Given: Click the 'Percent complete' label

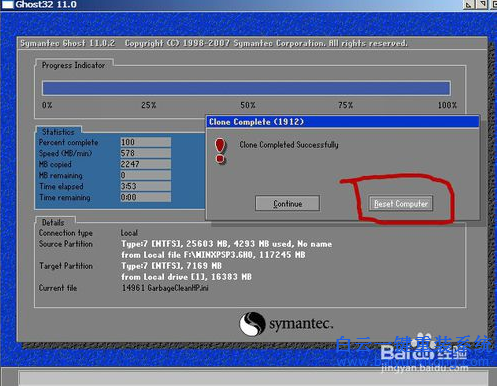Looking at the screenshot, I should tap(68, 143).
